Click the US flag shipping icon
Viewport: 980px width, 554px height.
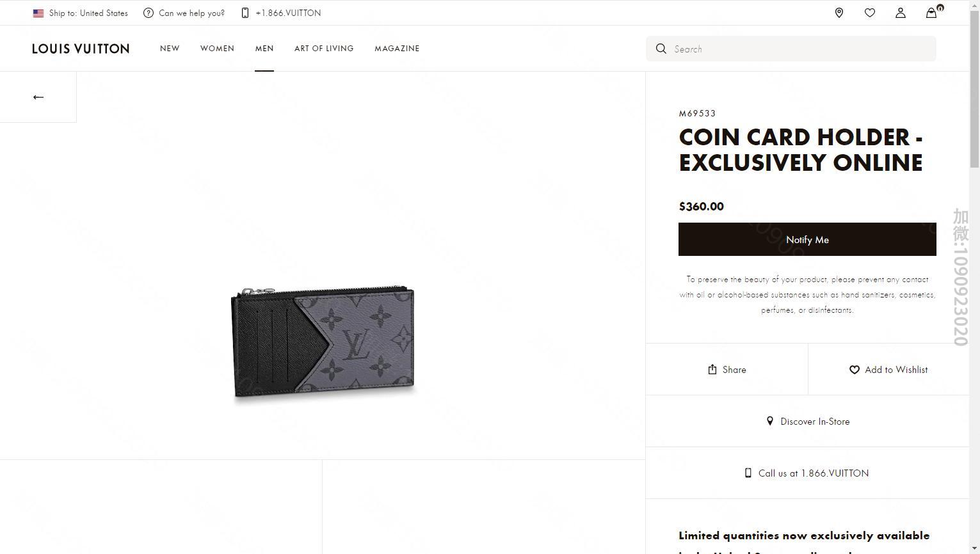pos(38,13)
